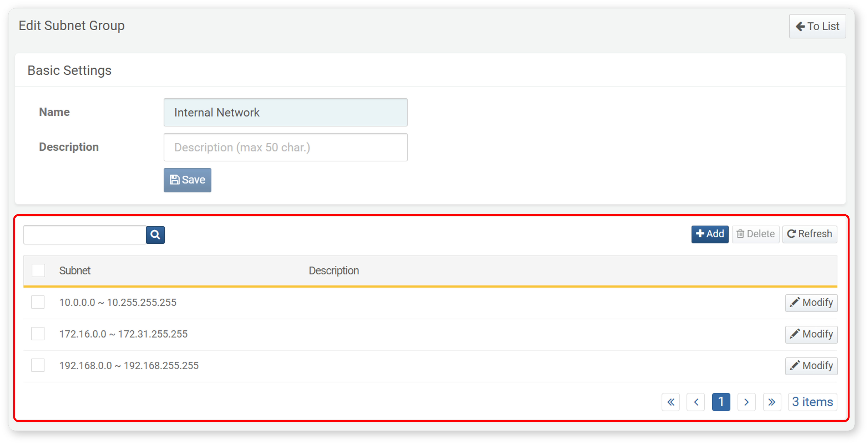Go back using To List arrow button
This screenshot has height=444, width=868.
(817, 26)
